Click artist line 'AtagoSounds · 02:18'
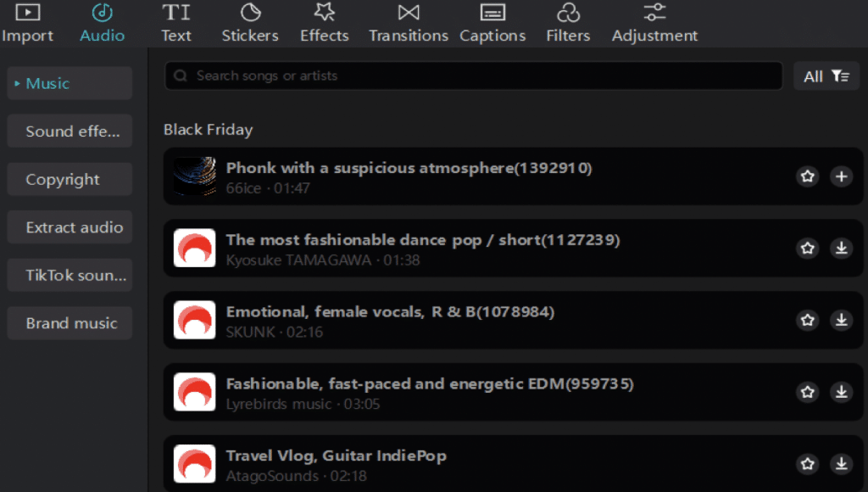Image resolution: width=868 pixels, height=492 pixels. pos(296,476)
